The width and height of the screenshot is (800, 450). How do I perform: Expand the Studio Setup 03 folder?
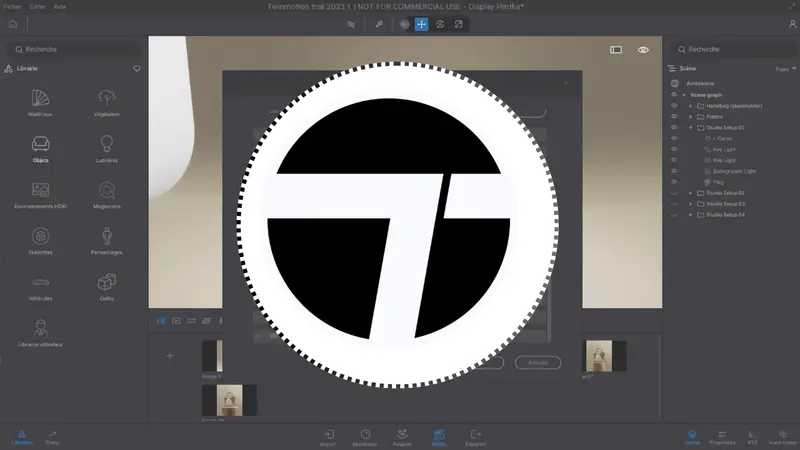click(x=690, y=204)
